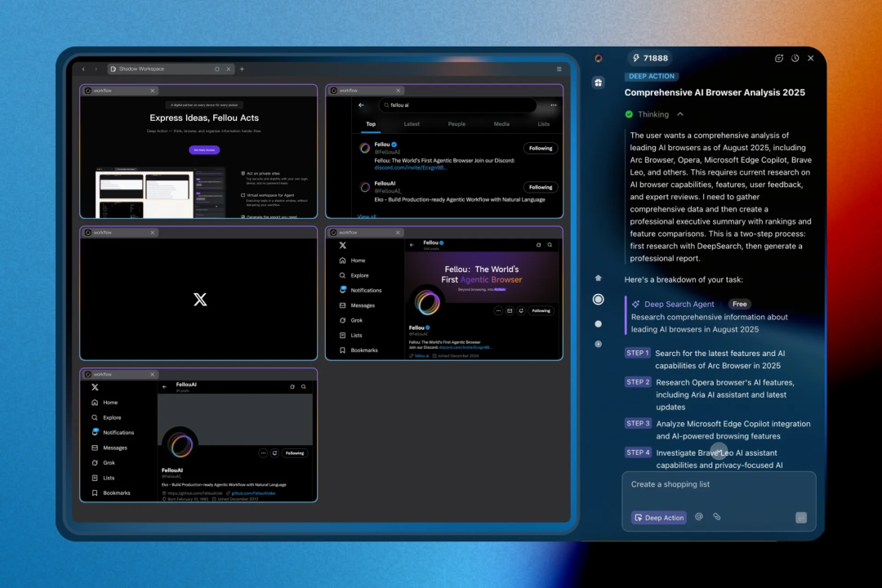Go to the sidebar home icon
882x588 pixels.
[x=598, y=278]
